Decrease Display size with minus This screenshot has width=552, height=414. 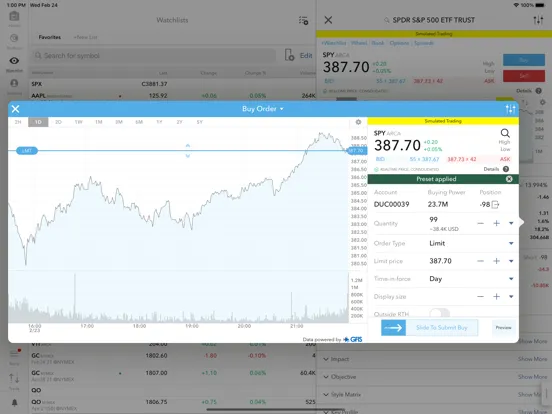click(480, 296)
